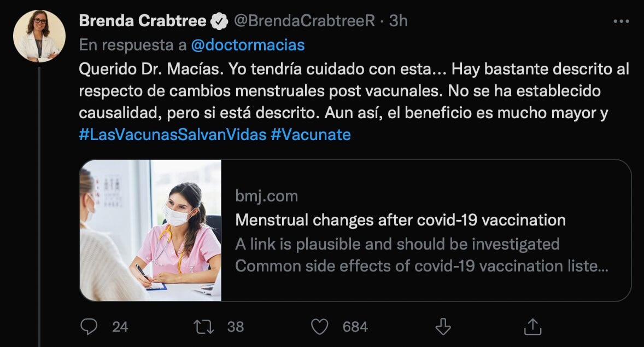Open the share tweet icon
This screenshot has height=347, width=644.
[x=531, y=327]
